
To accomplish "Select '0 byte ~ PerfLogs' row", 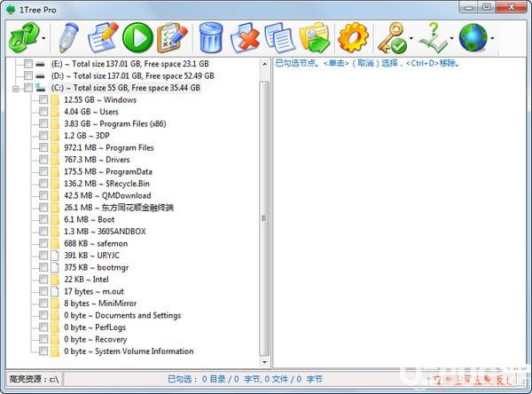I will point(95,327).
